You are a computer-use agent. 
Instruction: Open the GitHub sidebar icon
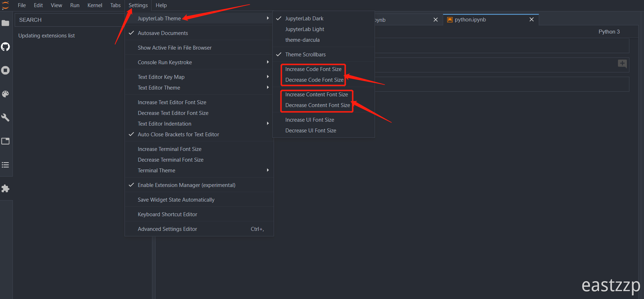pyautogui.click(x=5, y=47)
